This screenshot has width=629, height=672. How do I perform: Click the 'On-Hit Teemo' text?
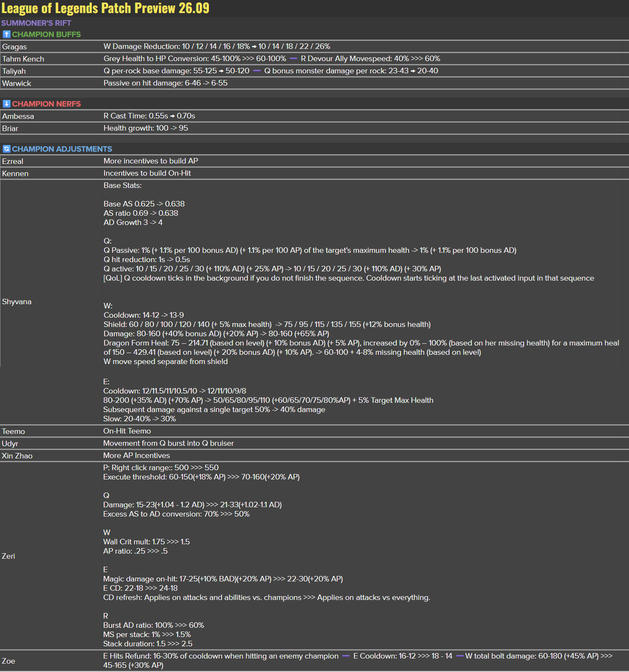[127, 431]
